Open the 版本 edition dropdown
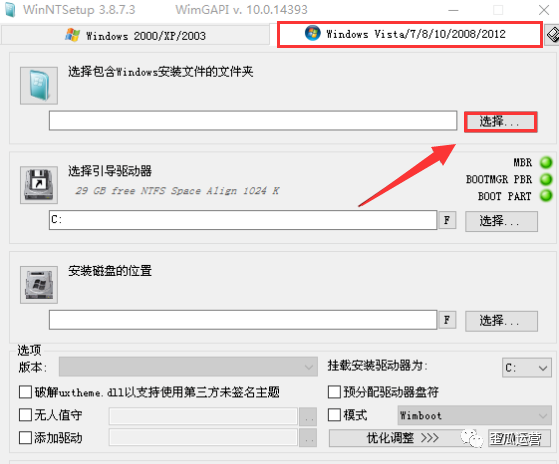 tap(188, 367)
